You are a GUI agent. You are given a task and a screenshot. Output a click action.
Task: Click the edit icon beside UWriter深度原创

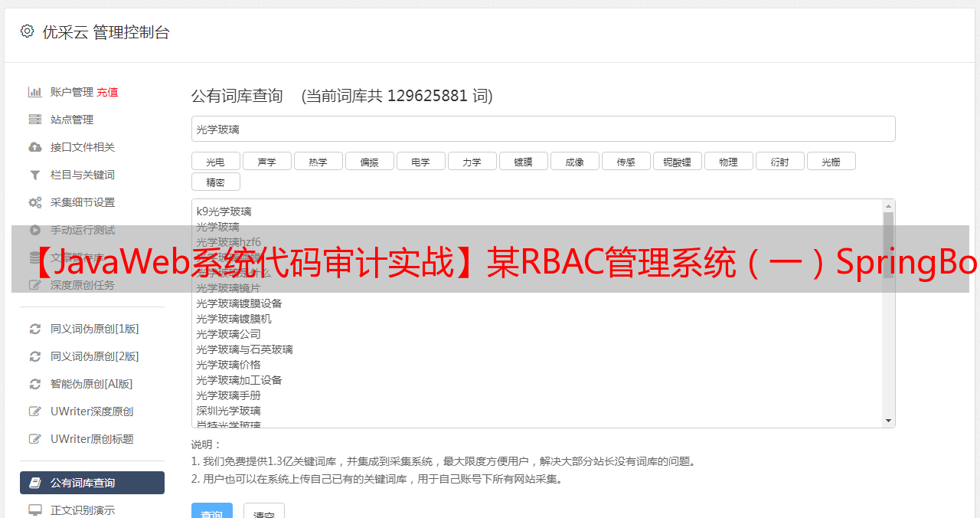coord(35,411)
